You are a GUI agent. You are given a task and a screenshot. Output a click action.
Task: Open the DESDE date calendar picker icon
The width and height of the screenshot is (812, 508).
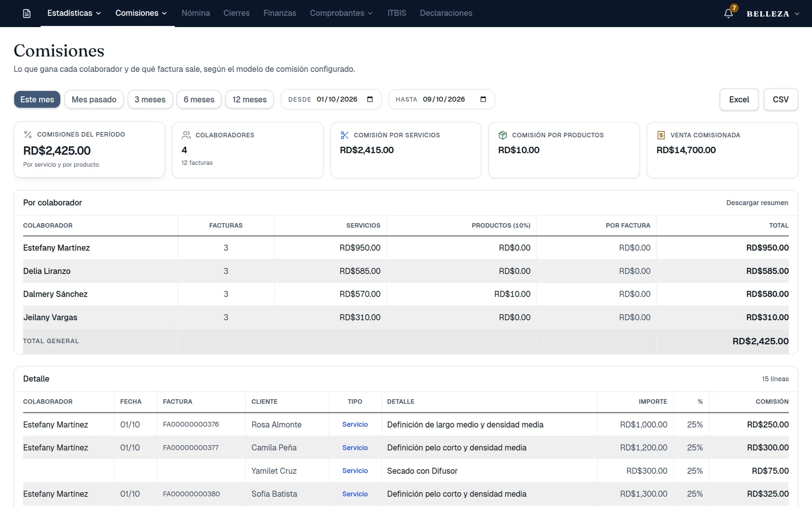[370, 99]
